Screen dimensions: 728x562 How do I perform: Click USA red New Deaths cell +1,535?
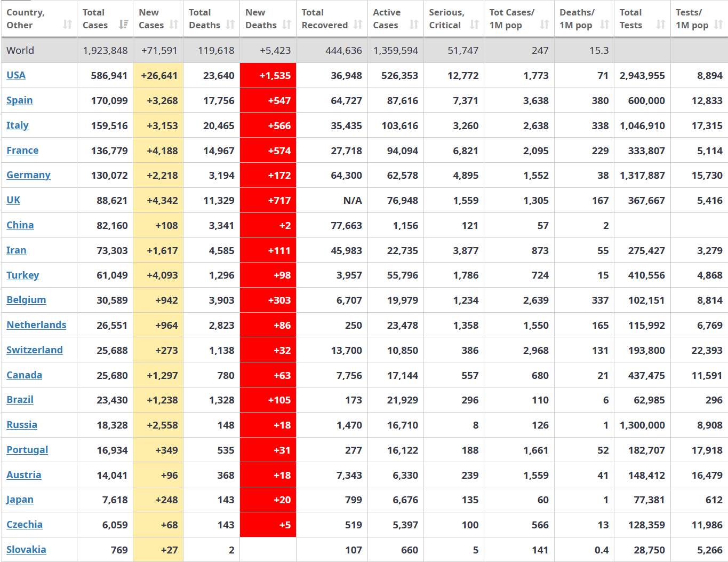pos(268,76)
